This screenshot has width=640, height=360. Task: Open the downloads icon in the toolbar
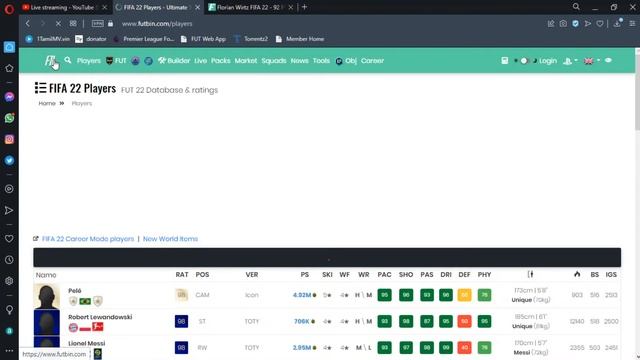617,23
